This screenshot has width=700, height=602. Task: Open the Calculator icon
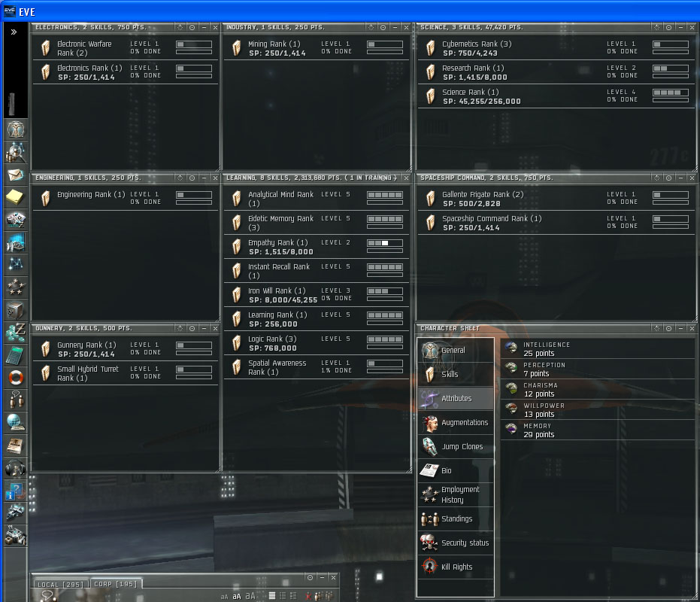pos(16,355)
